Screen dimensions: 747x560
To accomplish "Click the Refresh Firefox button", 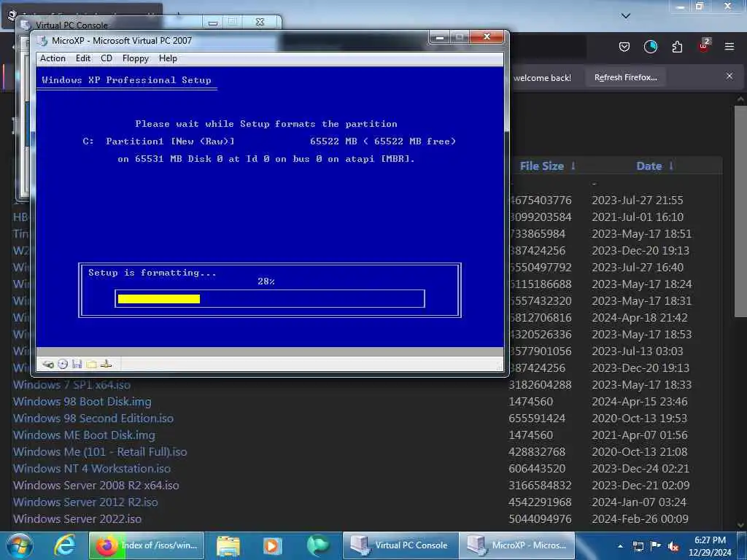I will point(625,77).
